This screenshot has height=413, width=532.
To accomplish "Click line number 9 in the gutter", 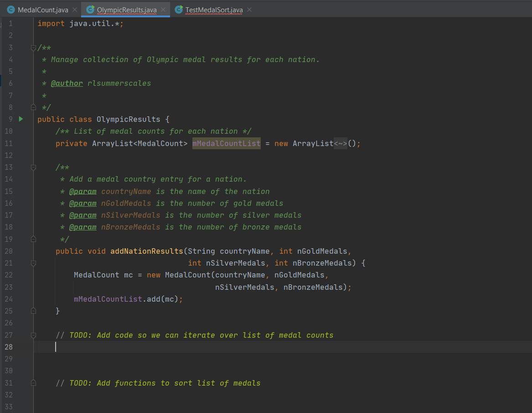I will (x=10, y=119).
